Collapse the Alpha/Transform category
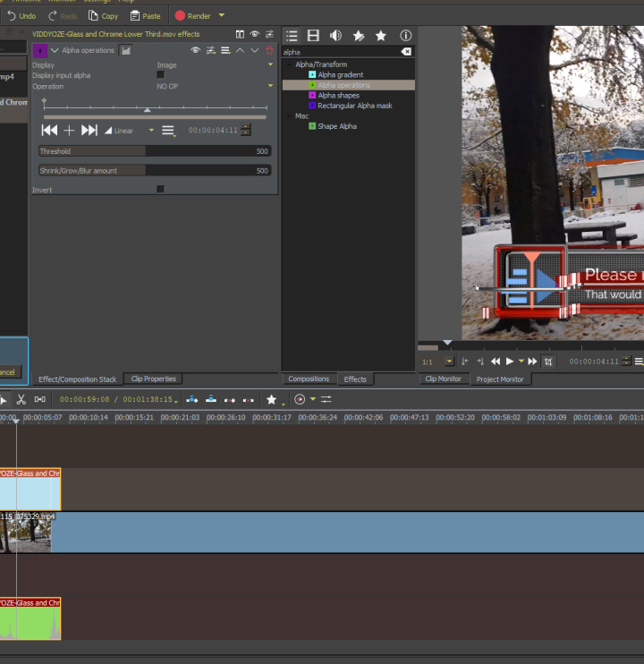 [289, 64]
